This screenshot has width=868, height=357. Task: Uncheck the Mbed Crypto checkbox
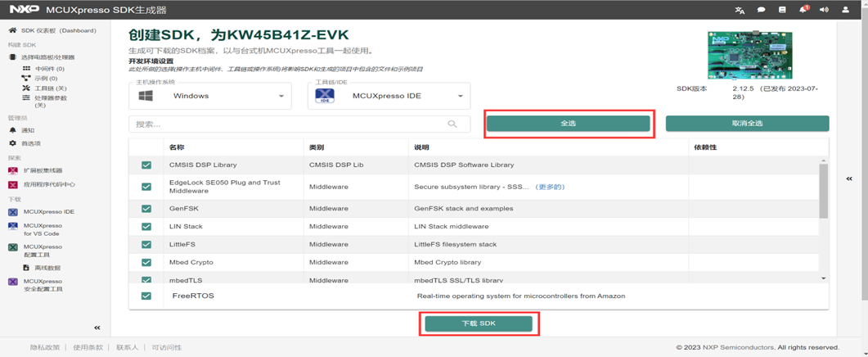[x=146, y=262]
